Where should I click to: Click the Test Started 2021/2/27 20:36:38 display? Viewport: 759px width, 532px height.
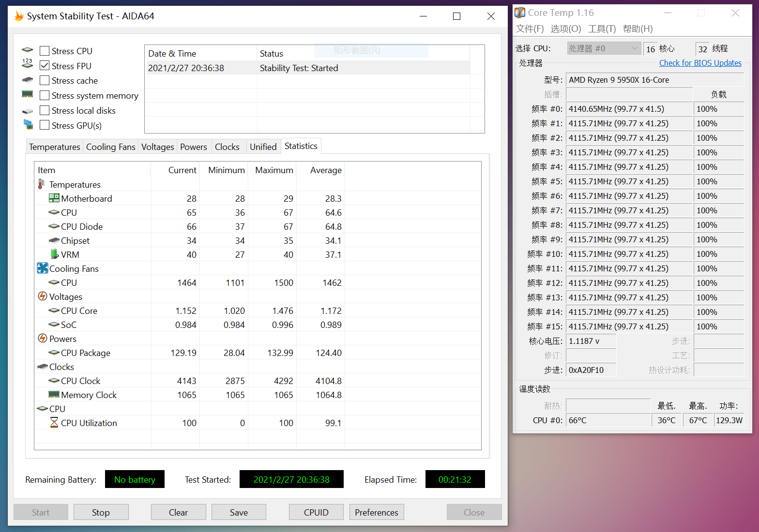(291, 479)
